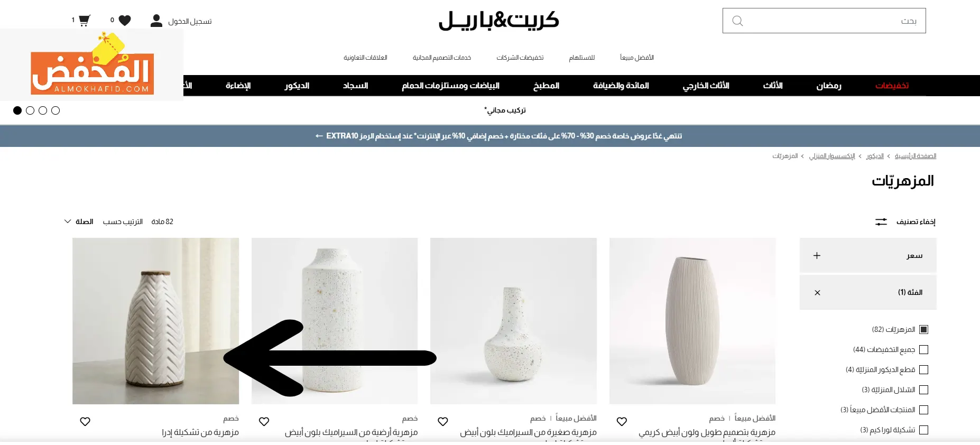Open the المطبخ kitchen menu item
The image size is (980, 445).
(x=546, y=86)
